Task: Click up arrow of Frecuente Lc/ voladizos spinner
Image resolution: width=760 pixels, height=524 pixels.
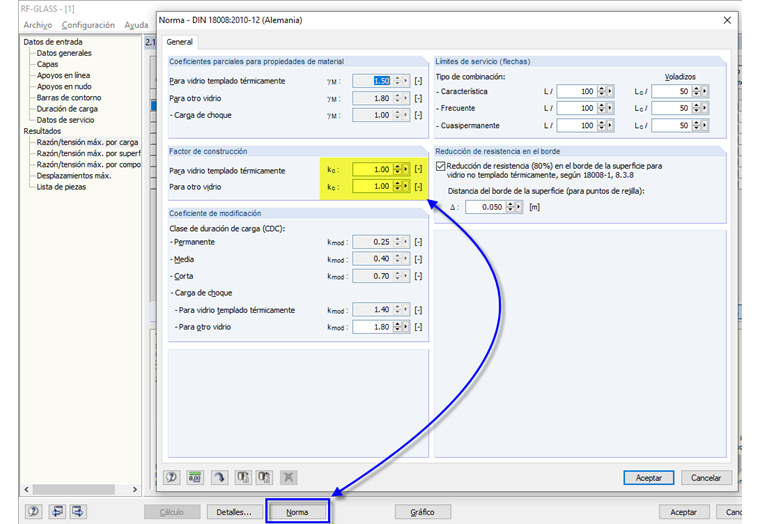Action: 697,106
